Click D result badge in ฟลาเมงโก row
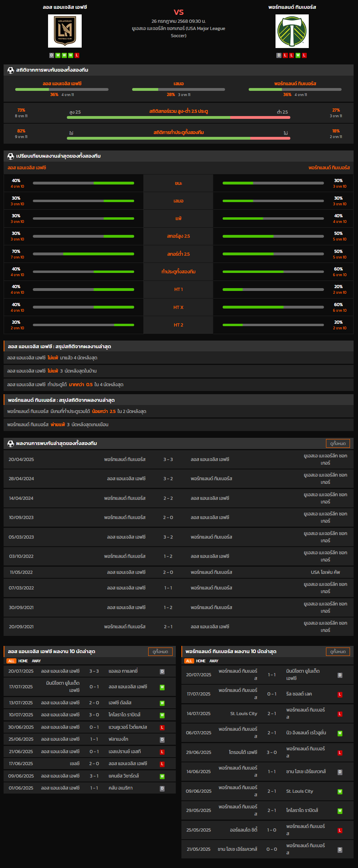This screenshot has height=868, width=358. tap(162, 740)
